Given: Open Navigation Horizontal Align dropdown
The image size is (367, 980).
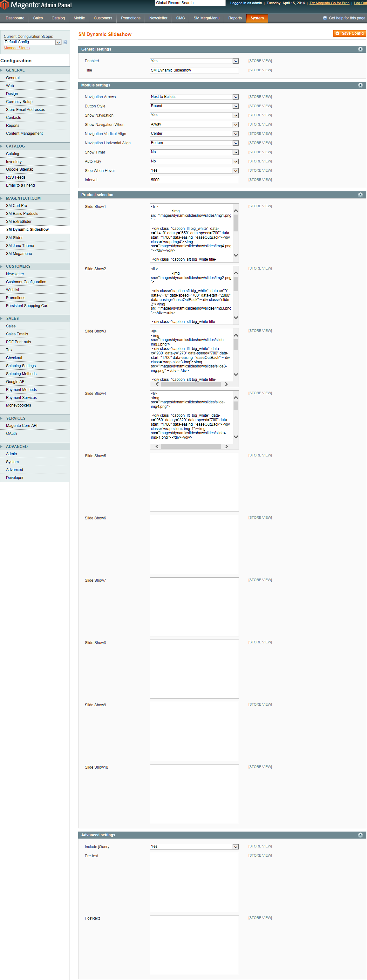Looking at the screenshot, I should click(x=194, y=143).
